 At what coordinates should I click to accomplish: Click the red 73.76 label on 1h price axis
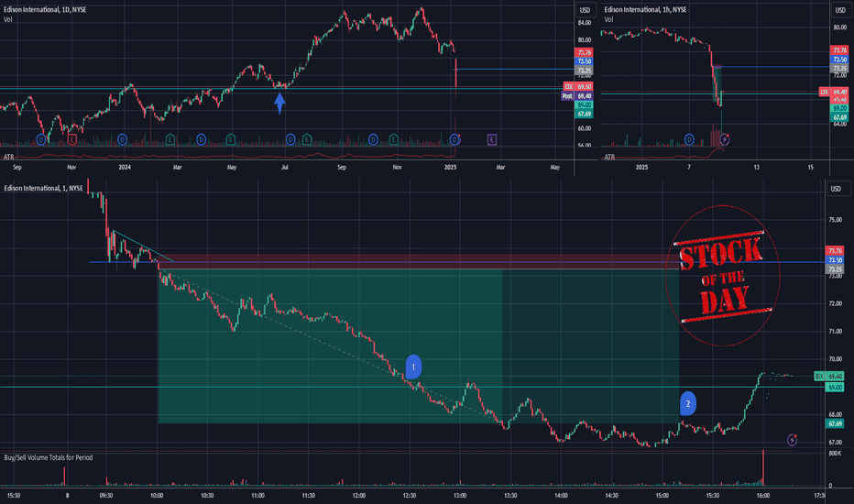[839, 50]
